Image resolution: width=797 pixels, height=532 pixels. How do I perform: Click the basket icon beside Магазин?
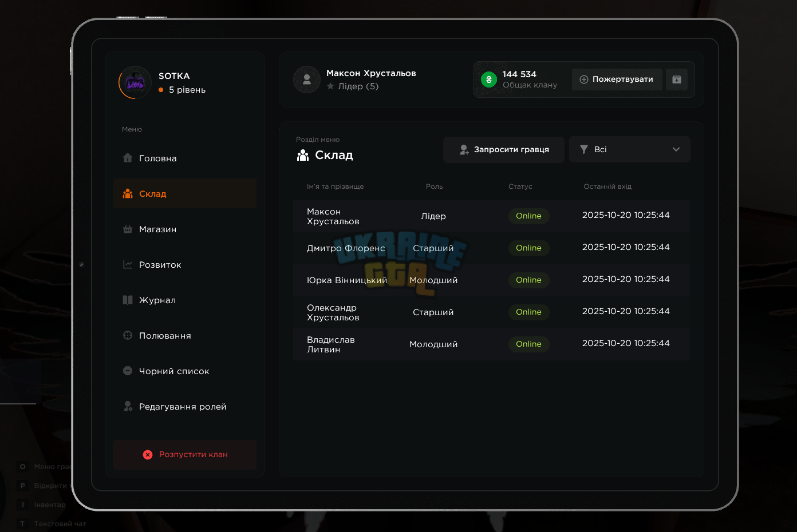(128, 229)
